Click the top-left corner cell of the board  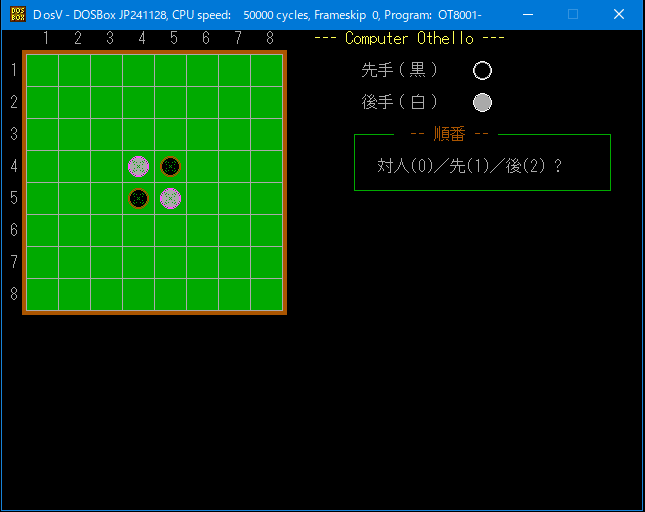(x=42, y=70)
